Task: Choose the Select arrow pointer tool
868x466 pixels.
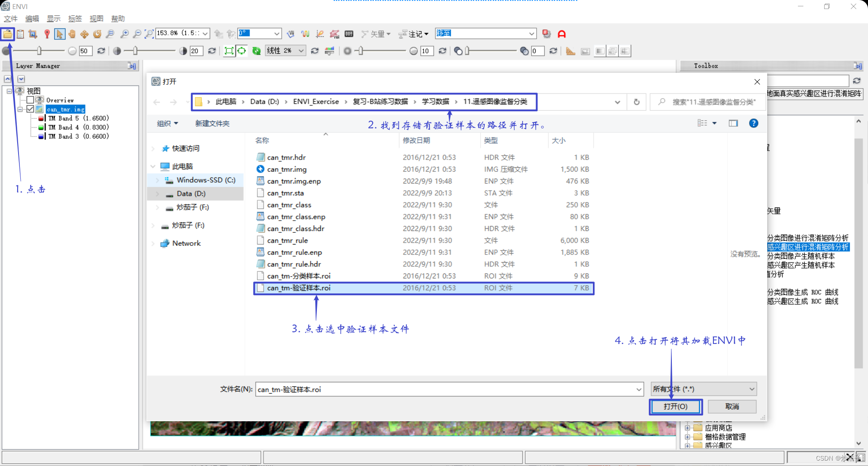Action: [59, 34]
